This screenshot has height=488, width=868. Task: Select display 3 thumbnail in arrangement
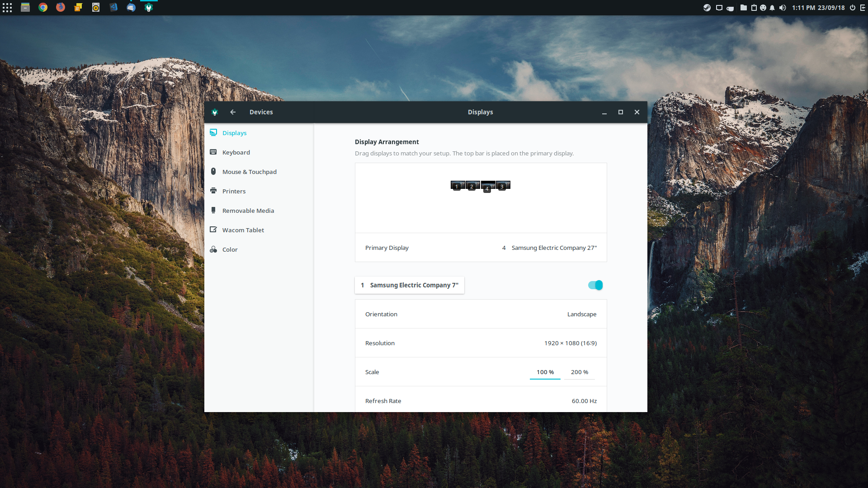503,185
